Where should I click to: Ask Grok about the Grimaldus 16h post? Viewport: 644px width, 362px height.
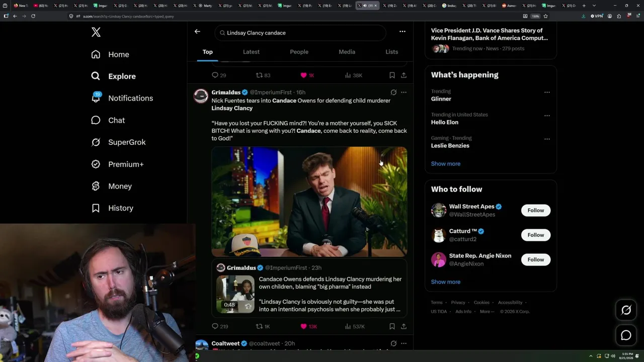[393, 93]
